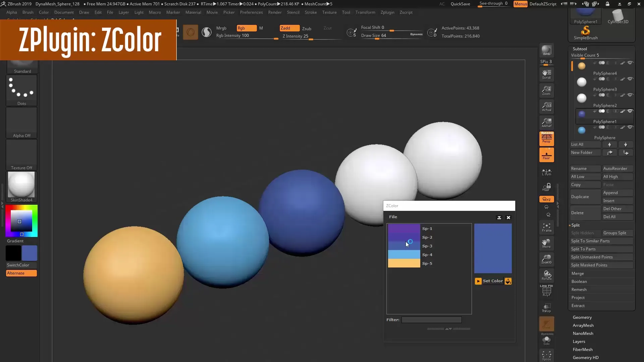Open the SkinShade4 material selector
The image size is (644, 362).
tap(21, 187)
